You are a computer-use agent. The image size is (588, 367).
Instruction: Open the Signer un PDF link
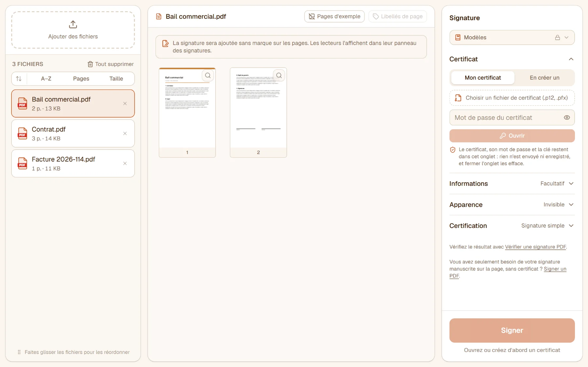(x=555, y=269)
